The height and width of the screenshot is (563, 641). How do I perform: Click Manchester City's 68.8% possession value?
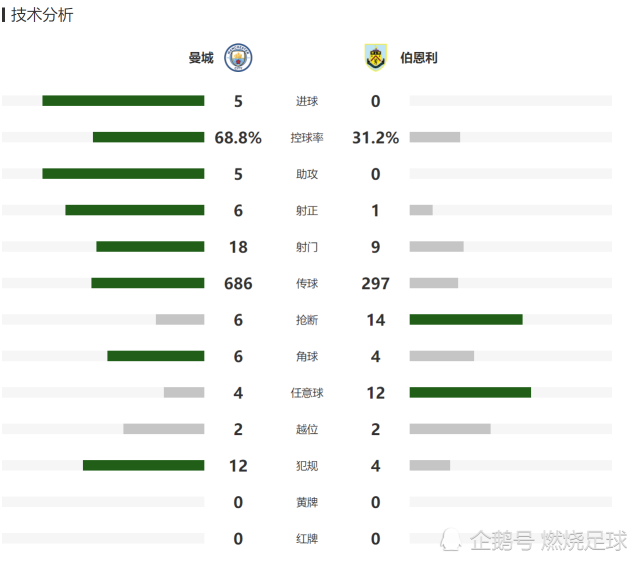point(238,138)
